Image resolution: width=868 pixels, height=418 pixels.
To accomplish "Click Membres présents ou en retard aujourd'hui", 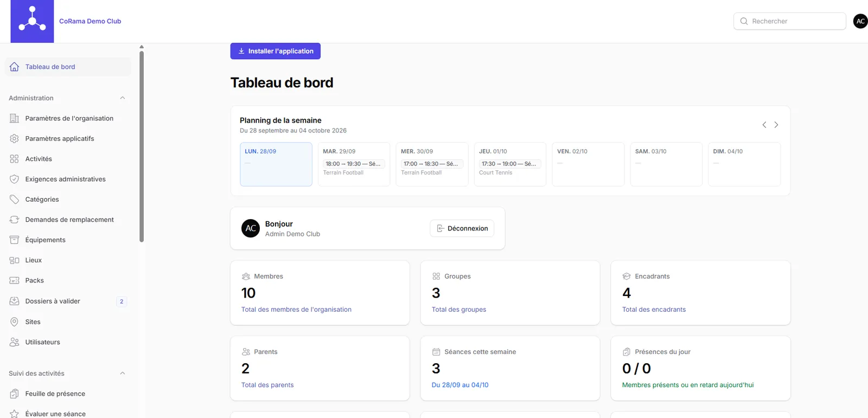I will tap(688, 385).
